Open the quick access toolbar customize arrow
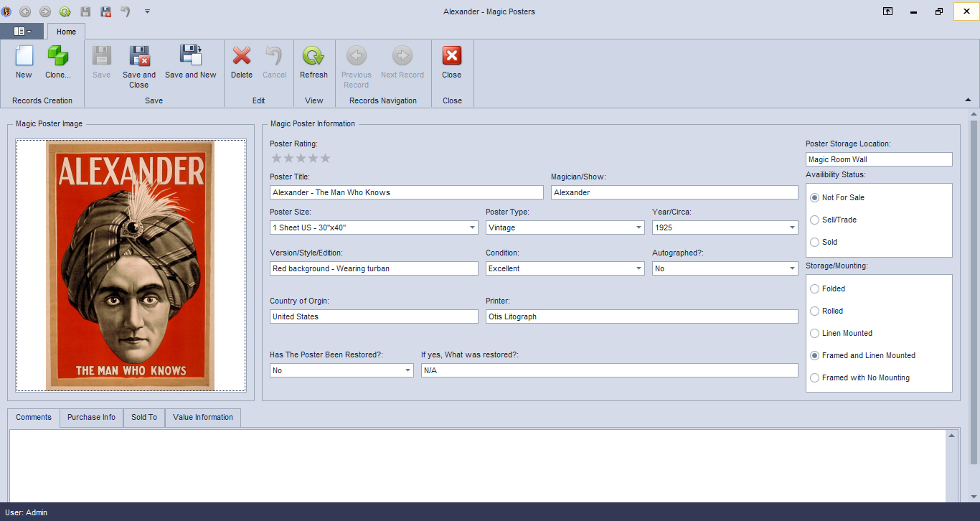 147,11
